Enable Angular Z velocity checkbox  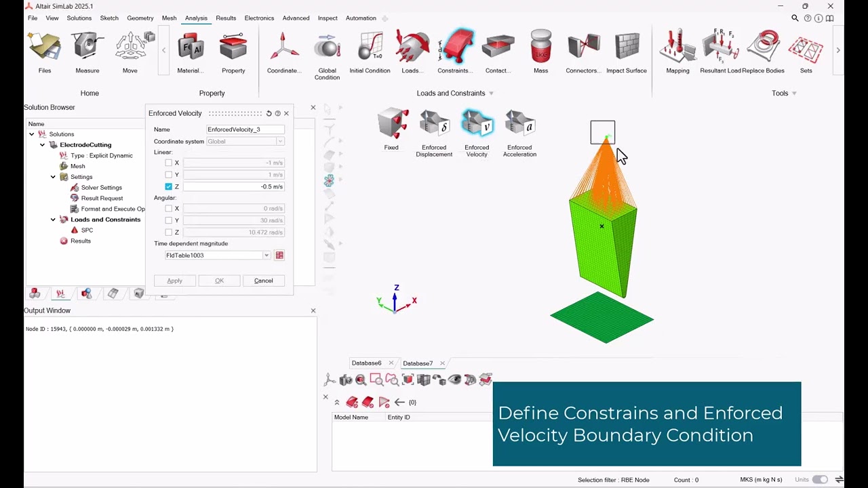tap(169, 232)
